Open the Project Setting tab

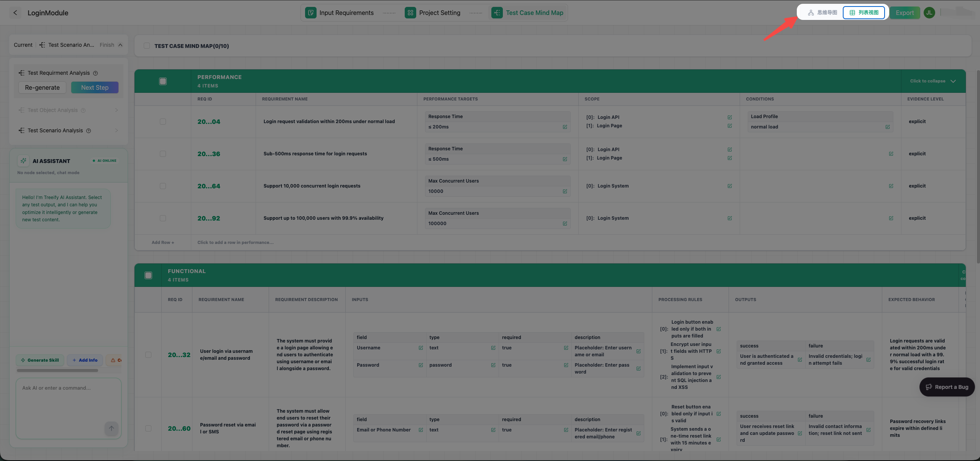(x=433, y=12)
